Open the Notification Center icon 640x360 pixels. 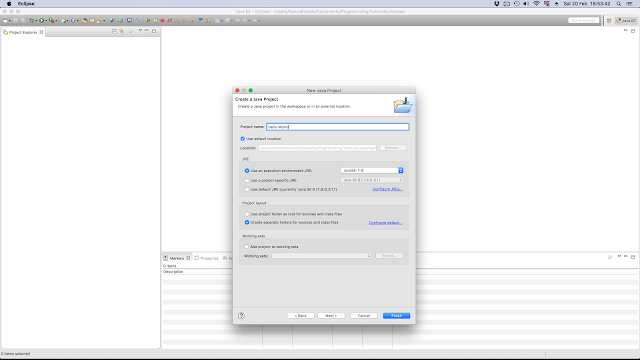tap(630, 4)
